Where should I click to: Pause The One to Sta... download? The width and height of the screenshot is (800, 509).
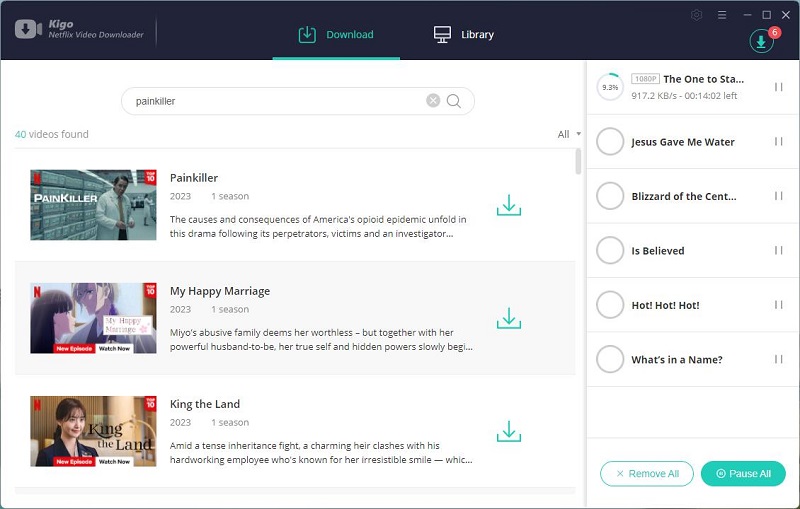[779, 87]
